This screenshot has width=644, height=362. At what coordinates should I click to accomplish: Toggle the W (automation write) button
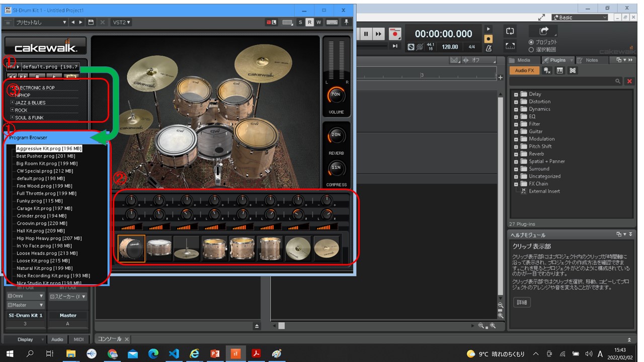[319, 22]
